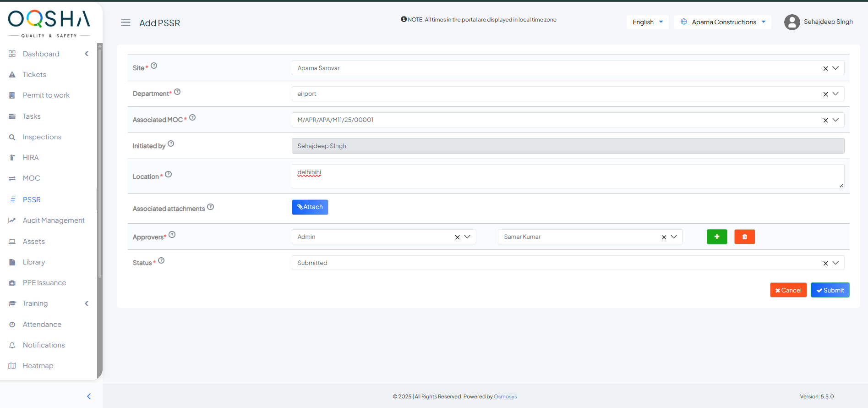
Task: Open the user profile avatar
Action: (x=792, y=22)
